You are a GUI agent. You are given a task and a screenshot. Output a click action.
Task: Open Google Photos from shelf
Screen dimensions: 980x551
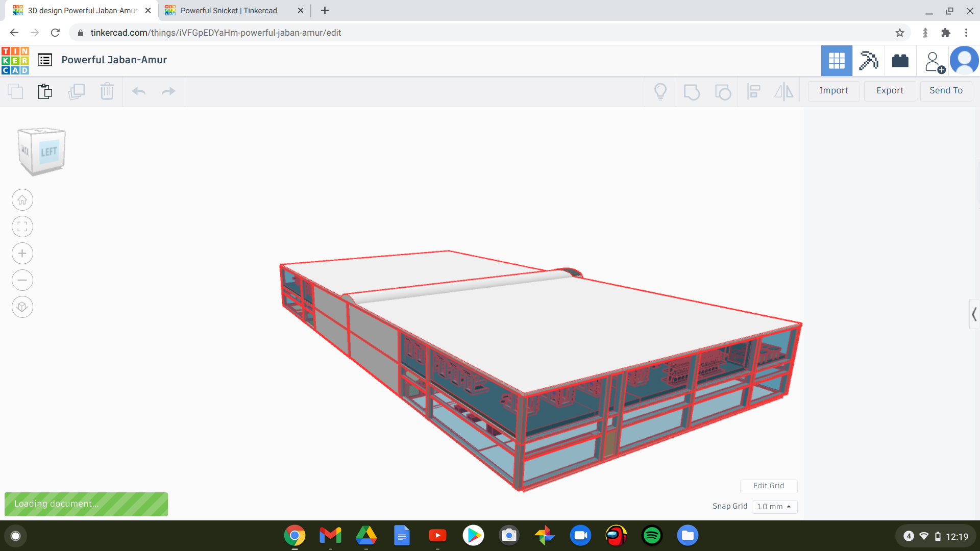[x=545, y=536]
